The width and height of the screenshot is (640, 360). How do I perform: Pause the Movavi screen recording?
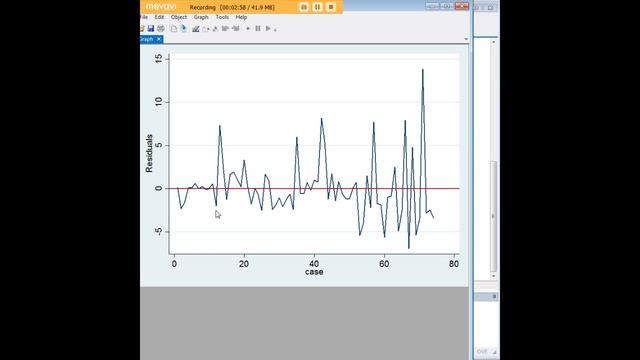(317, 7)
